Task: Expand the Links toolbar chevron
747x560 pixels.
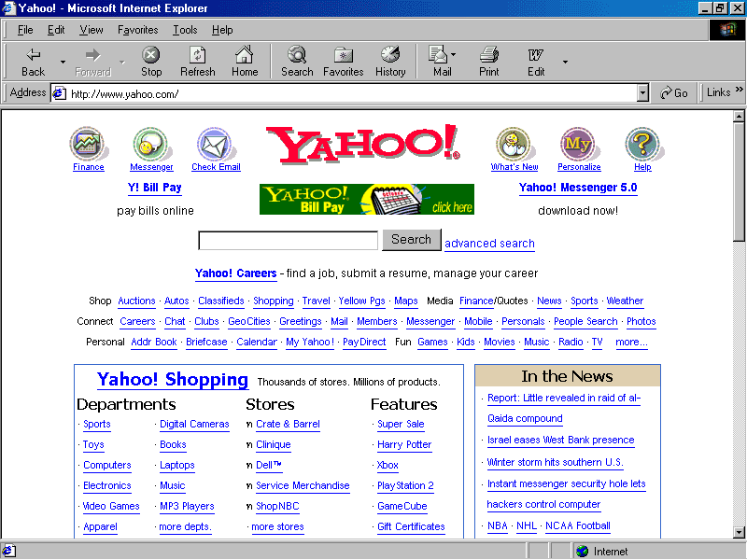Action: pos(739,89)
